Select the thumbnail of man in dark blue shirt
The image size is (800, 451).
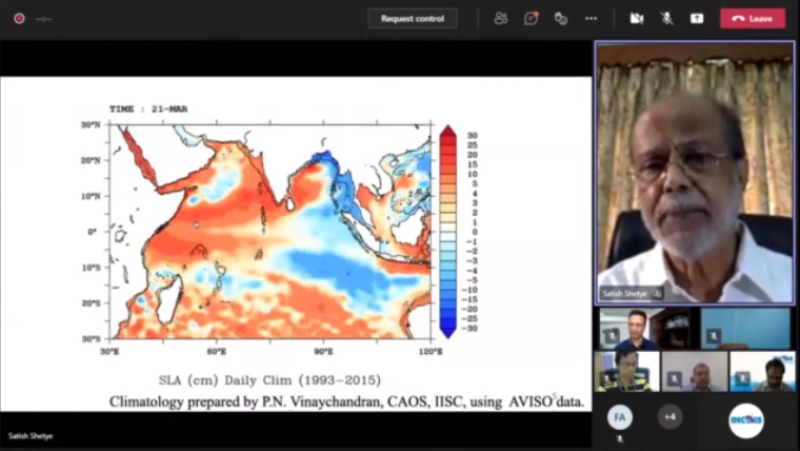click(643, 329)
